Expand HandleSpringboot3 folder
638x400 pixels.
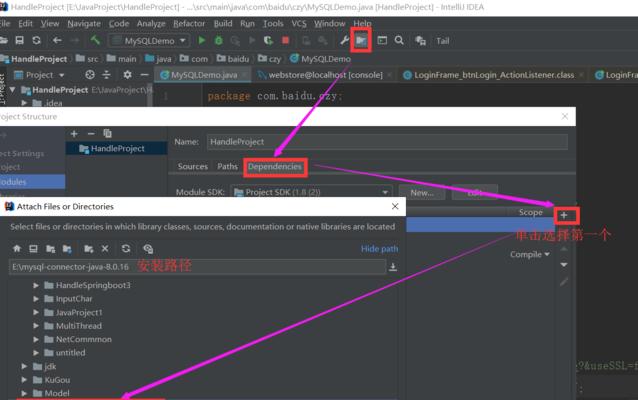coord(36,285)
